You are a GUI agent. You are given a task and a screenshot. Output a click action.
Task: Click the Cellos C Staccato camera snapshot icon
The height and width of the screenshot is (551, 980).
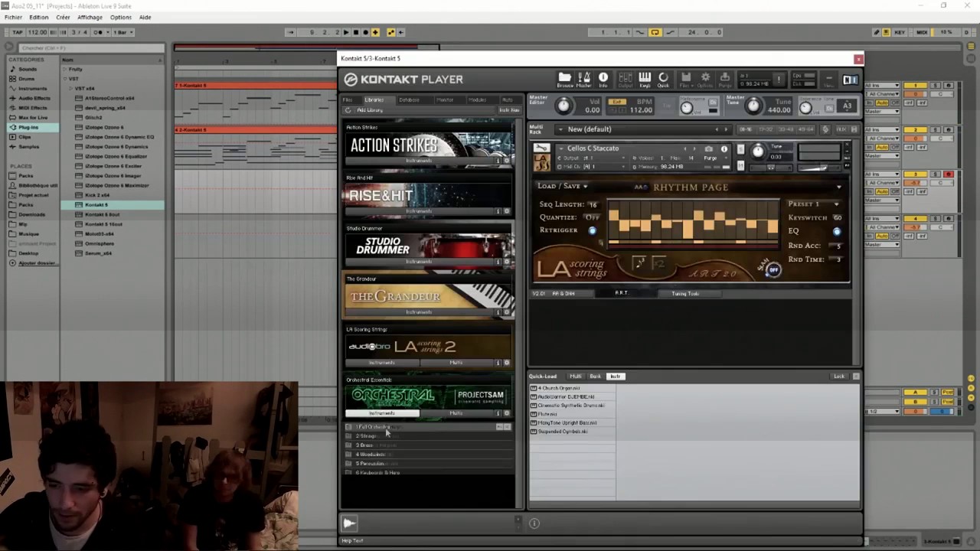(x=708, y=148)
